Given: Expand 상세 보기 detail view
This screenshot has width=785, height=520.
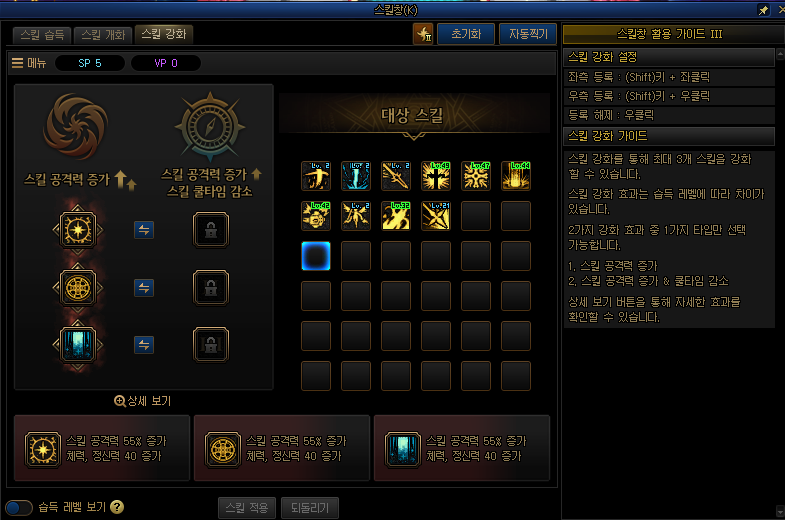Looking at the screenshot, I should pyautogui.click(x=143, y=401).
